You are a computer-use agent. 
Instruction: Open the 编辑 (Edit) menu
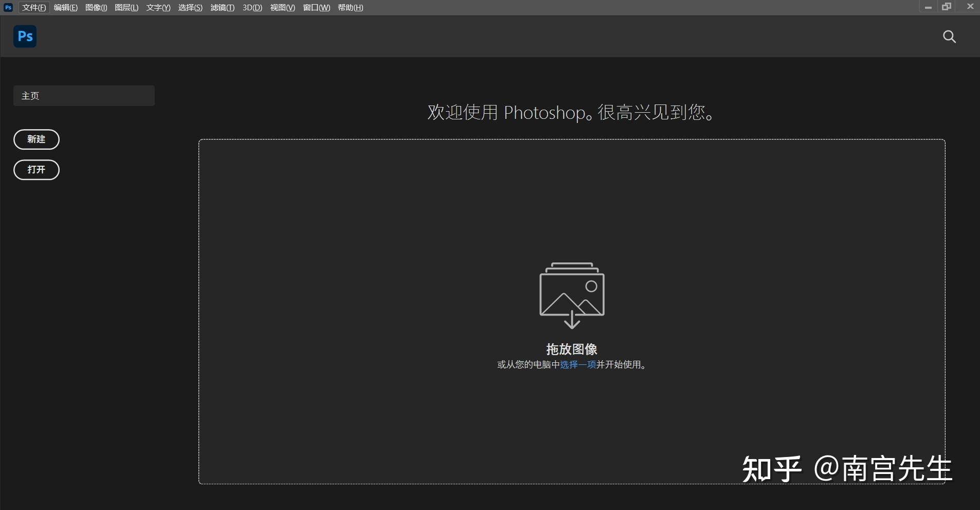click(x=65, y=7)
